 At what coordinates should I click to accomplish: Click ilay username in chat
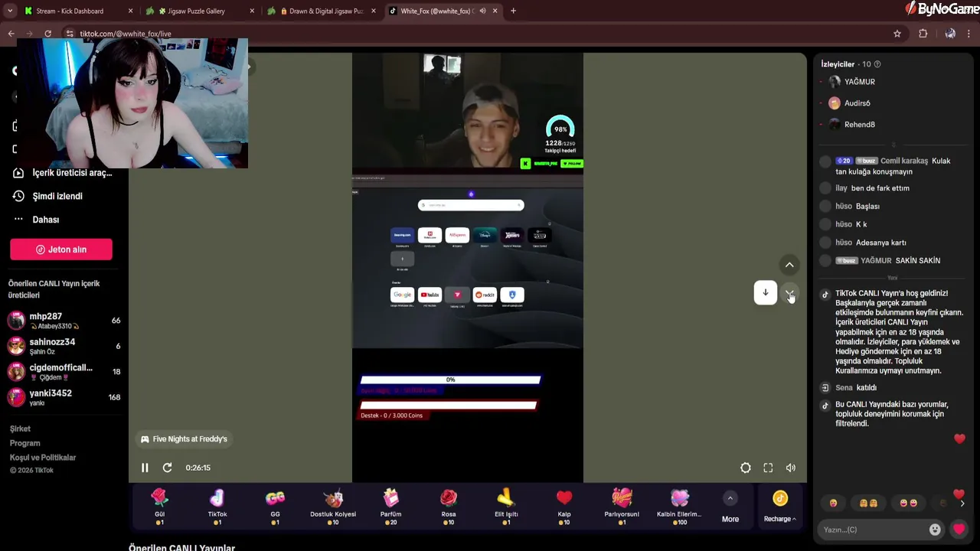tap(841, 188)
